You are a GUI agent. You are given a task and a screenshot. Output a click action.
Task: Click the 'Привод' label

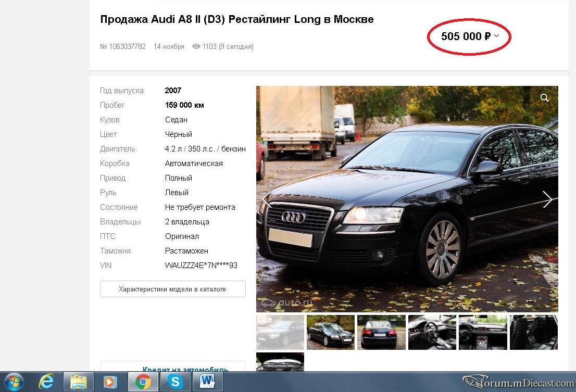(x=113, y=178)
